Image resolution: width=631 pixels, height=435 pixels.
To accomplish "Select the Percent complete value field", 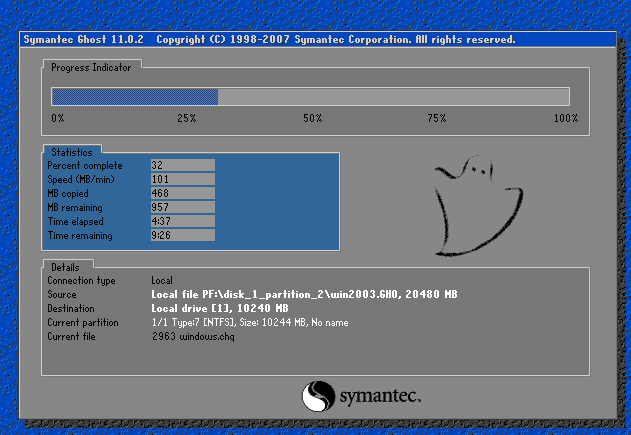I will click(182, 165).
